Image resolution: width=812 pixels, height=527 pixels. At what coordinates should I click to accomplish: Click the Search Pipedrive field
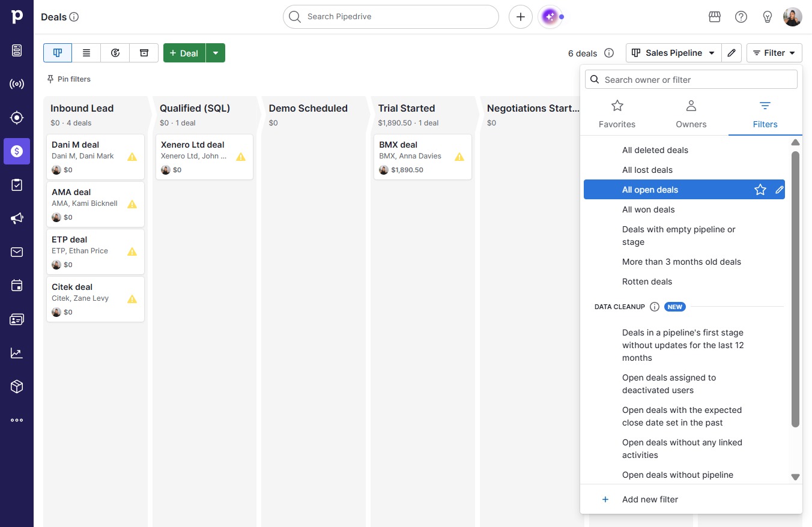pyautogui.click(x=391, y=17)
